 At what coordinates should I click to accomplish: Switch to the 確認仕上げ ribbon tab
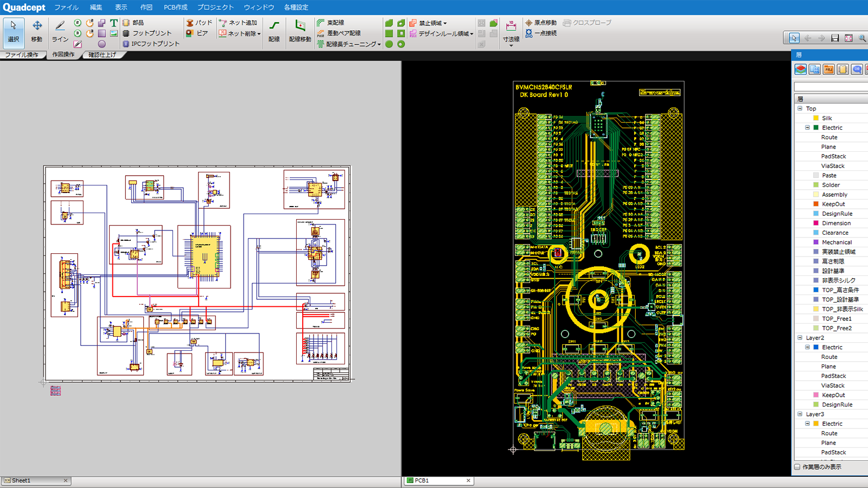pyautogui.click(x=102, y=55)
